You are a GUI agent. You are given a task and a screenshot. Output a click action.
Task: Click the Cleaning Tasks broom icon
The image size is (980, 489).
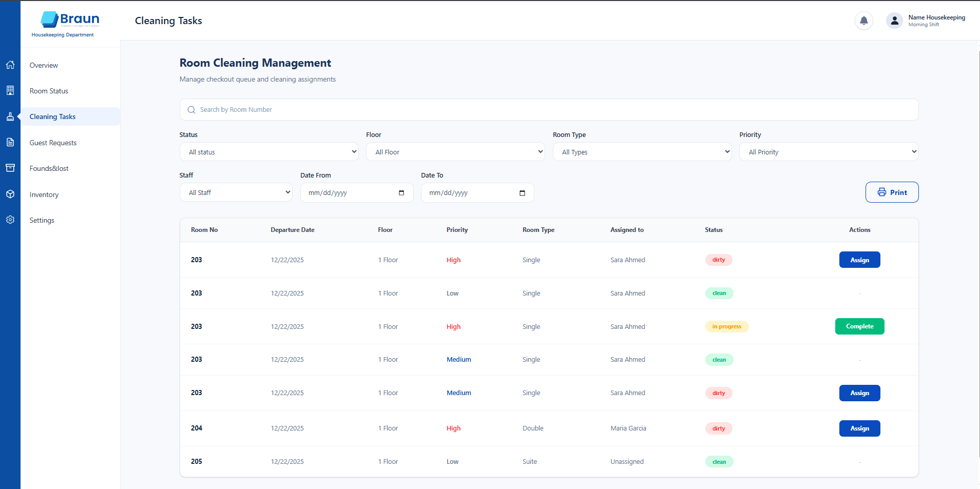pos(10,116)
